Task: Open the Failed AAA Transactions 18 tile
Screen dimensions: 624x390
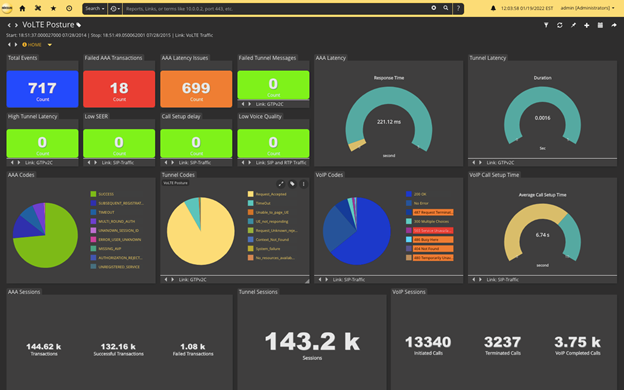Action: click(x=119, y=89)
